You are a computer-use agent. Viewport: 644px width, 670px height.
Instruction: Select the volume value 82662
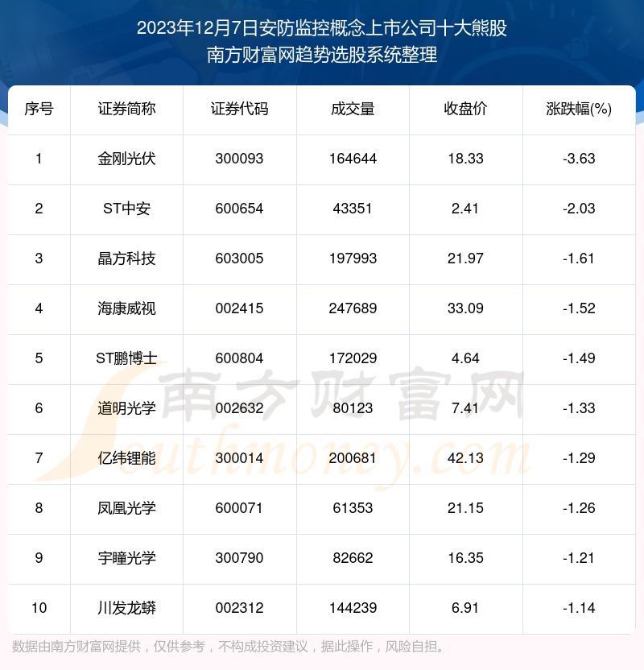353,559
